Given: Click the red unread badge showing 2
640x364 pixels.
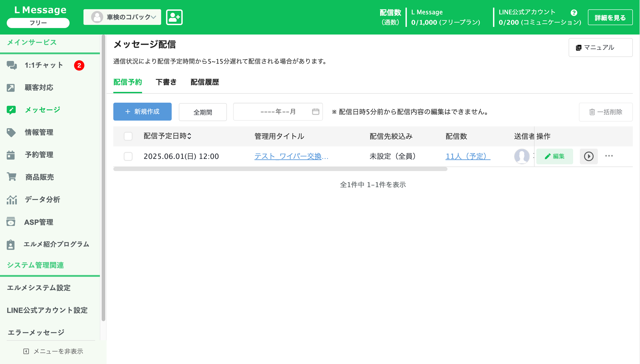Looking at the screenshot, I should [x=79, y=65].
